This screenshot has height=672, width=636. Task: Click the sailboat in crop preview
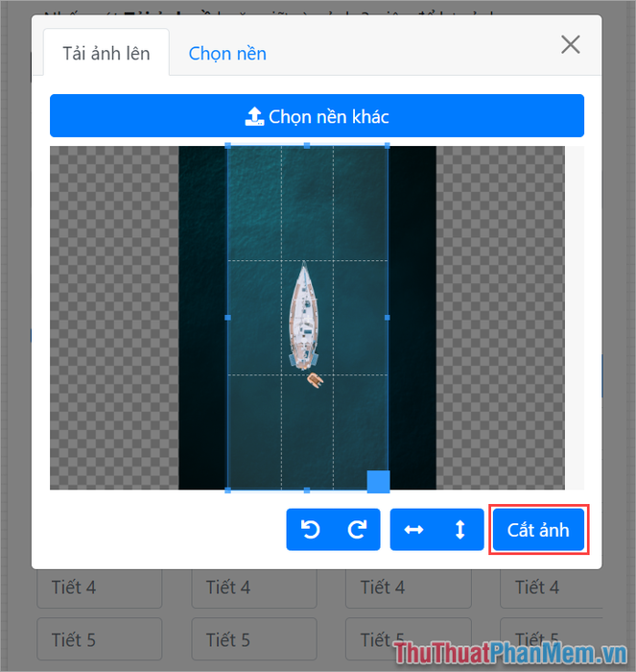tap(304, 316)
